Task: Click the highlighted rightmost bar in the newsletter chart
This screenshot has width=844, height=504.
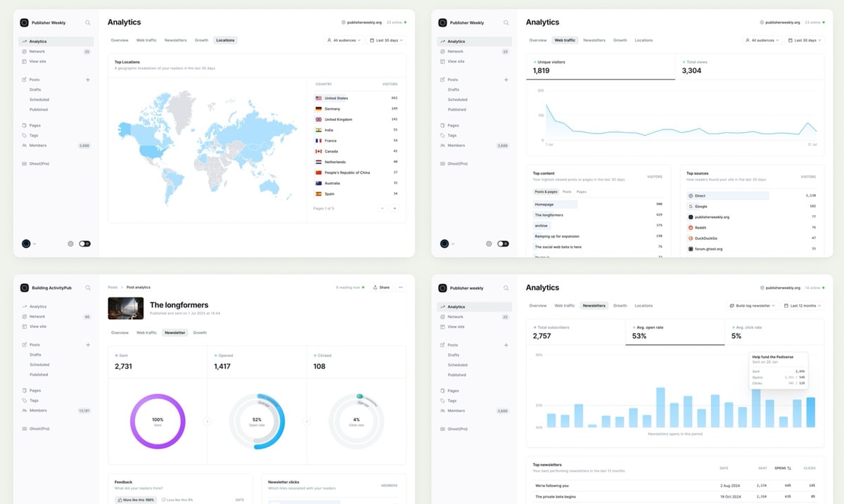Action: point(810,413)
